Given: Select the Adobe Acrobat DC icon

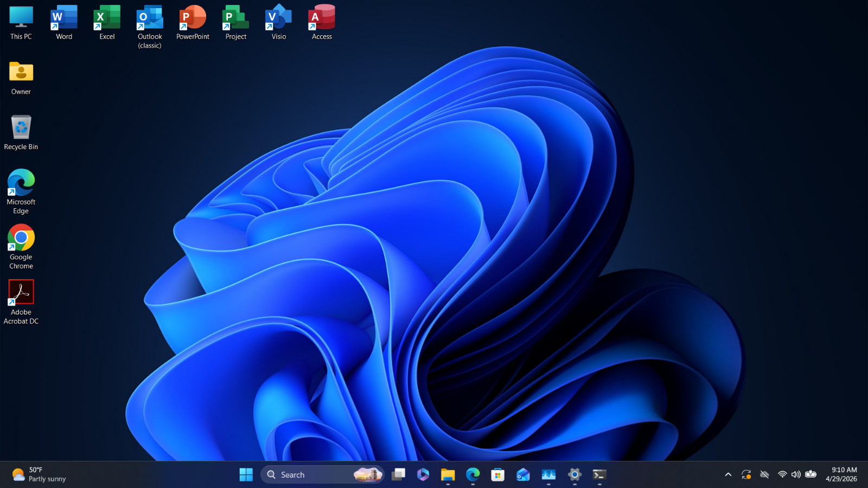Looking at the screenshot, I should tap(21, 303).
